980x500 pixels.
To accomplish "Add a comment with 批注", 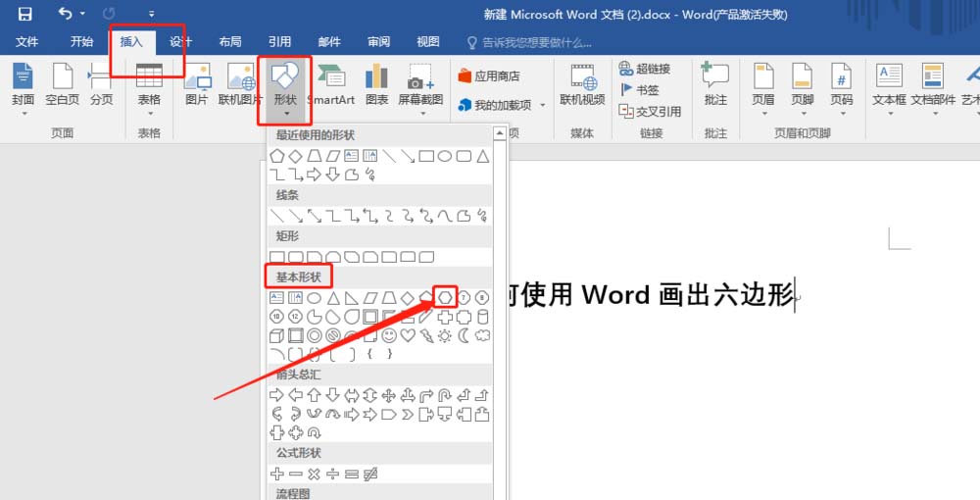I will tap(715, 84).
